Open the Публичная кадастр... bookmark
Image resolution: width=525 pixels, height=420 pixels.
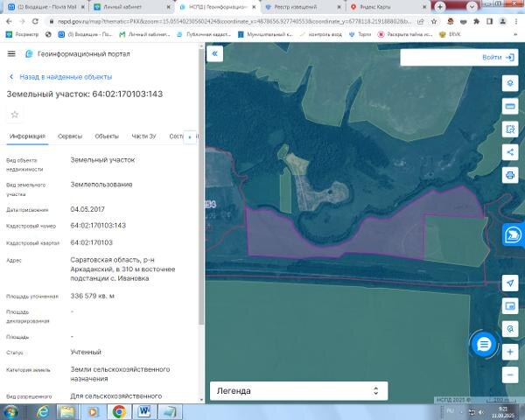204,34
